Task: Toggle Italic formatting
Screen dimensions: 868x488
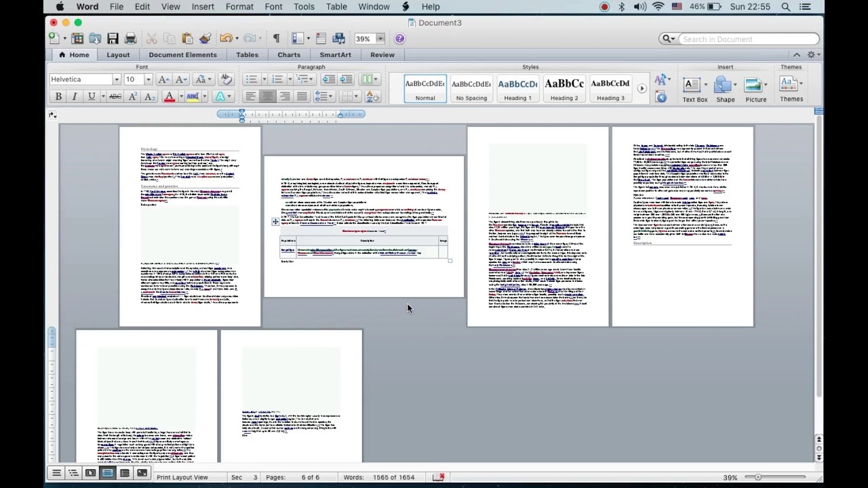Action: click(x=75, y=97)
